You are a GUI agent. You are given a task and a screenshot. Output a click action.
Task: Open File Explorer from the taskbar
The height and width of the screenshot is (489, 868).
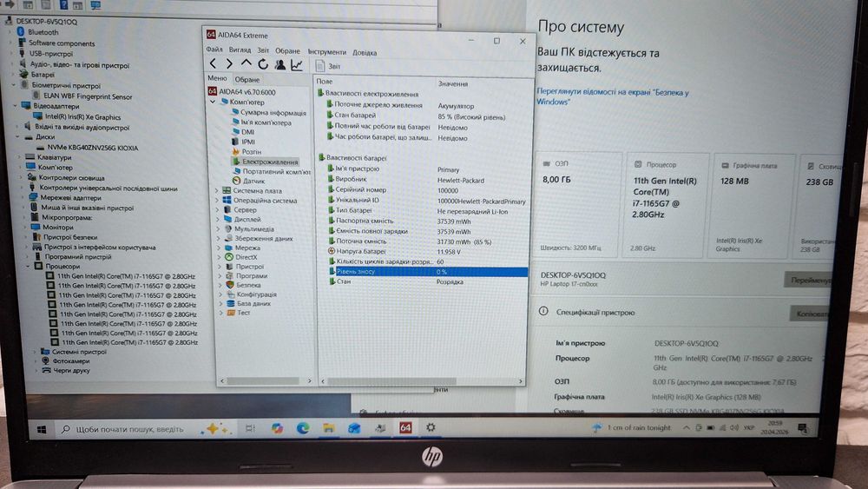328,428
